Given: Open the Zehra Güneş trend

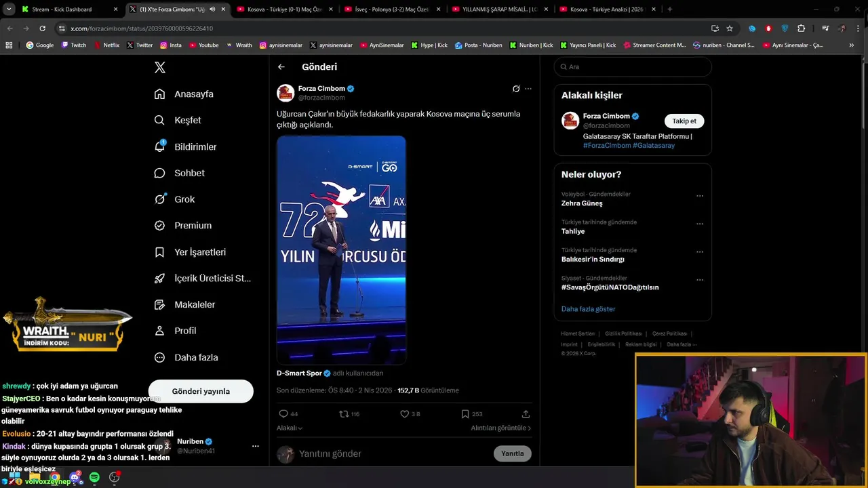Looking at the screenshot, I should click(x=582, y=203).
